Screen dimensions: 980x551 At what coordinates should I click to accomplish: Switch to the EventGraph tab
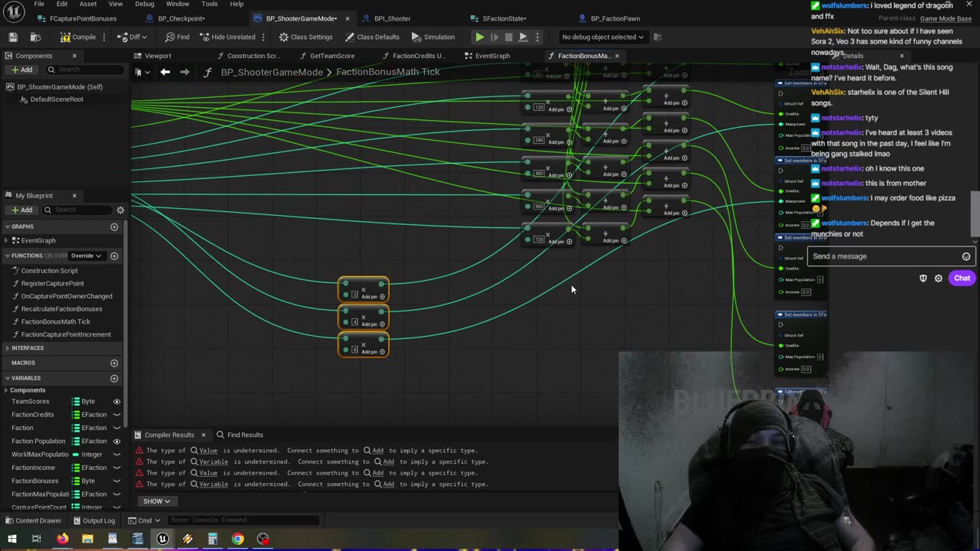click(492, 56)
